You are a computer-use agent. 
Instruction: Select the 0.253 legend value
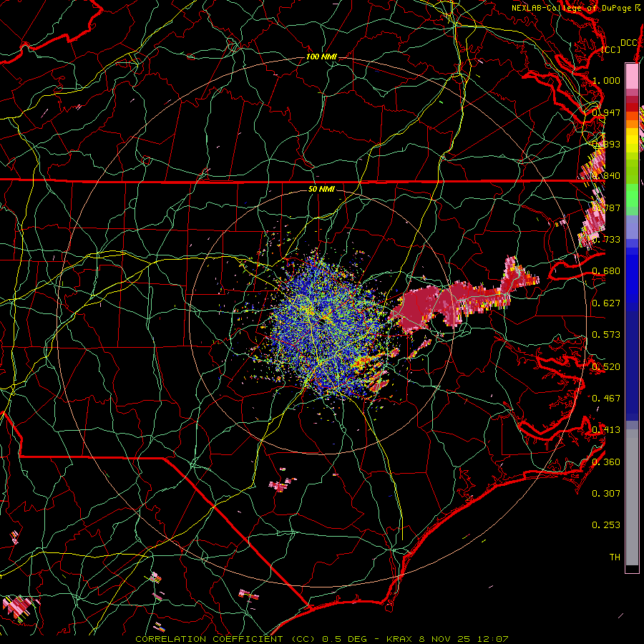(606, 525)
